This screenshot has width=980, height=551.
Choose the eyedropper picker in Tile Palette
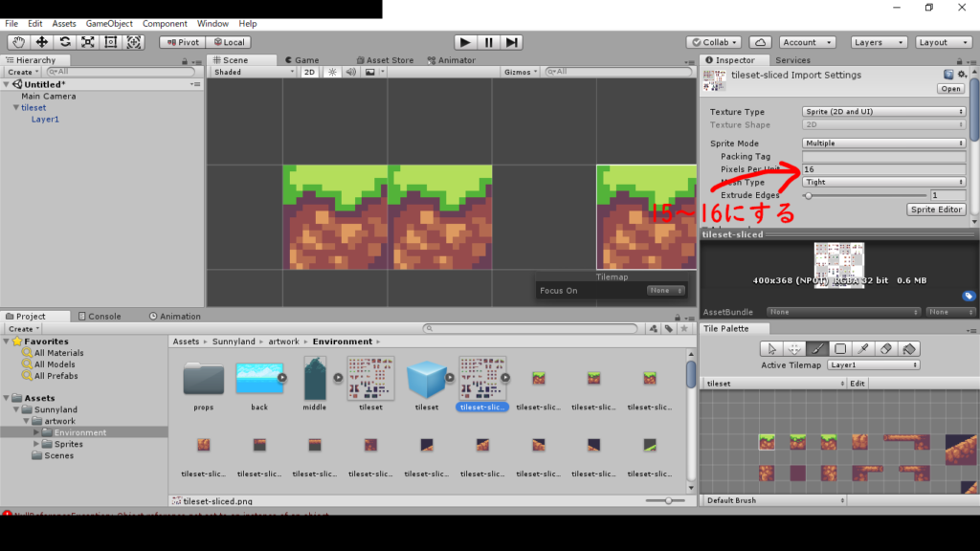tap(863, 349)
